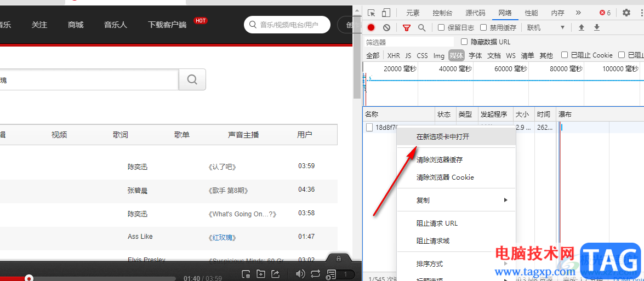Filter requests by JS type

coord(408,55)
